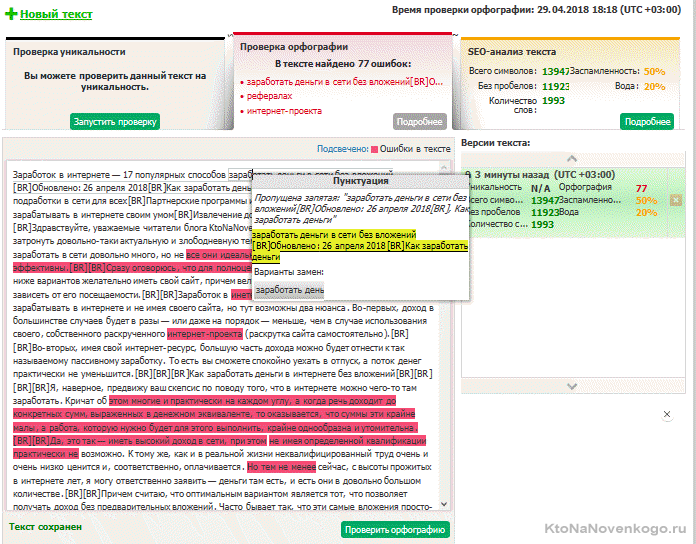Click text area scrollbar down arrow
696x544 pixels.
pyautogui.click(x=443, y=505)
